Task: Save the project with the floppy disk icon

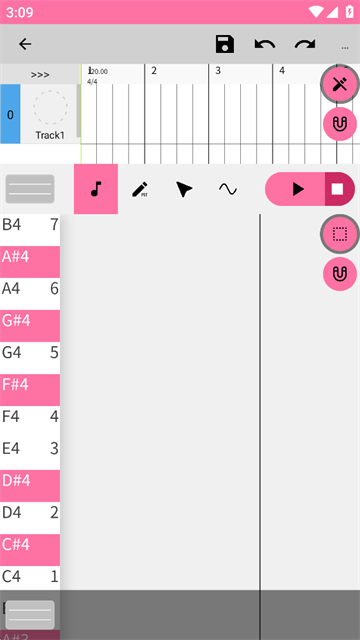Action: pos(225,44)
